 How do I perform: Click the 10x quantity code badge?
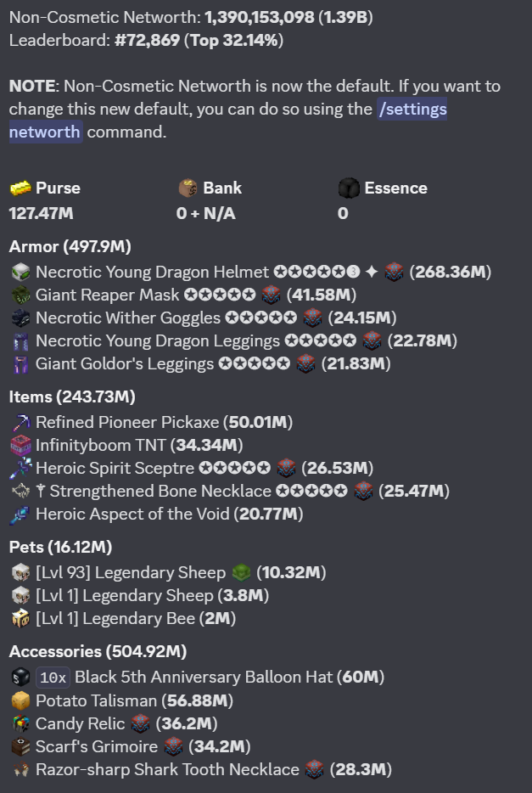(53, 678)
